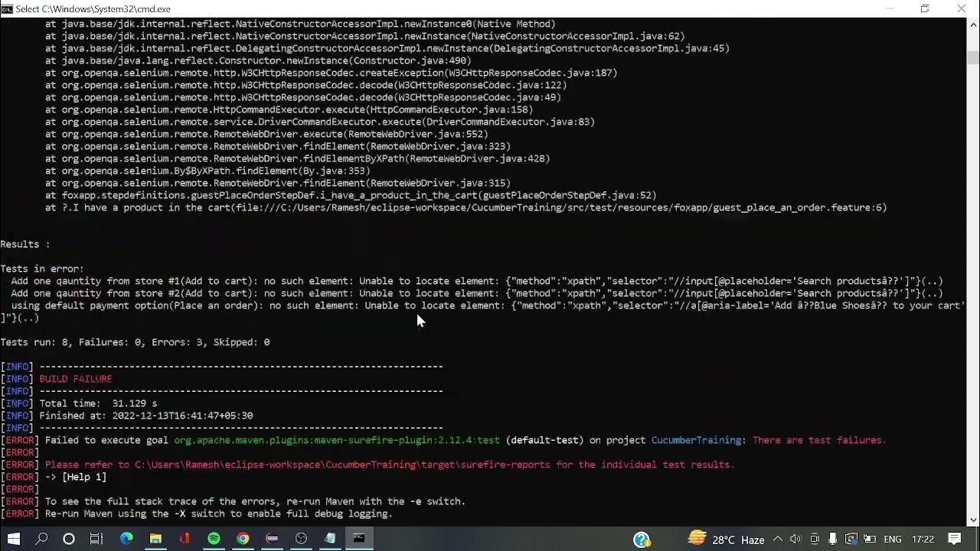Open the Get Help tray icon
Image resolution: width=980 pixels, height=551 pixels.
pos(642,540)
